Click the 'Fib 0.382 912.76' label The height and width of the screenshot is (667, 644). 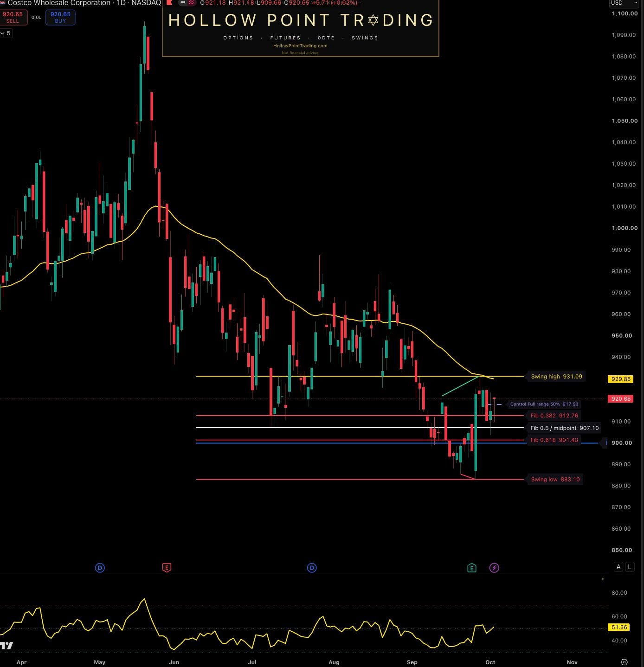[554, 416]
